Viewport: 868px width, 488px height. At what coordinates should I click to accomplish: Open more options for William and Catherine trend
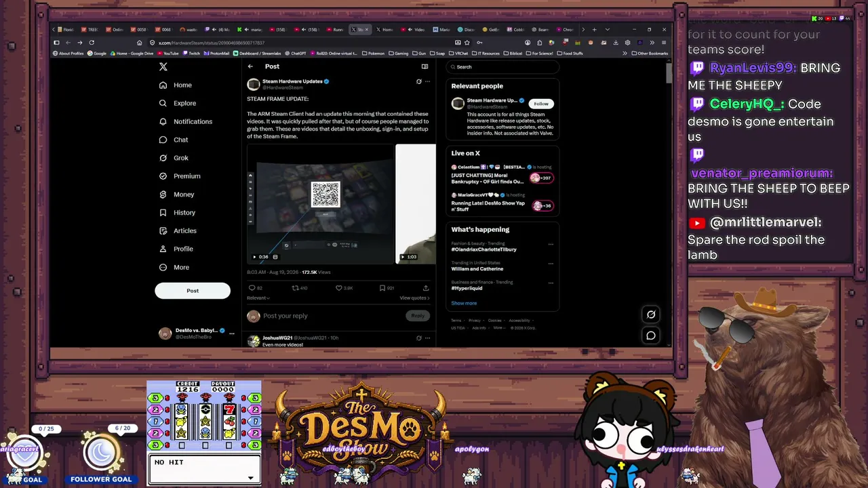click(x=551, y=263)
